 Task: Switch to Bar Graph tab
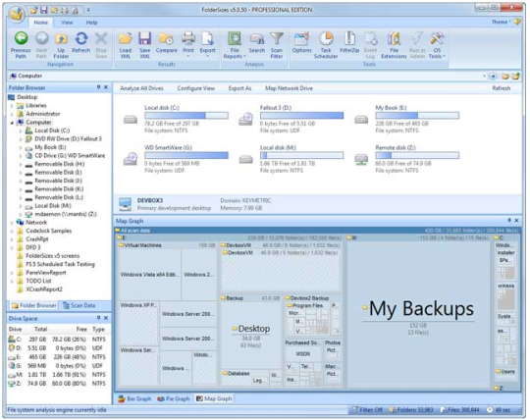134,399
